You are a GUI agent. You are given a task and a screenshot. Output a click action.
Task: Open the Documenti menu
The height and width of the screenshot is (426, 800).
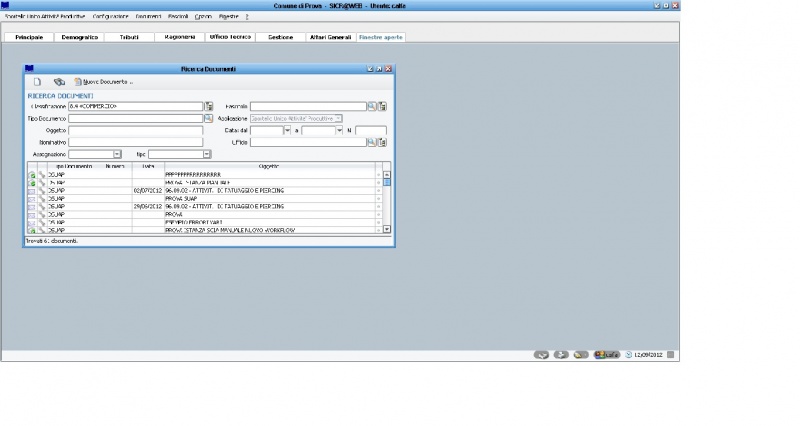click(148, 16)
